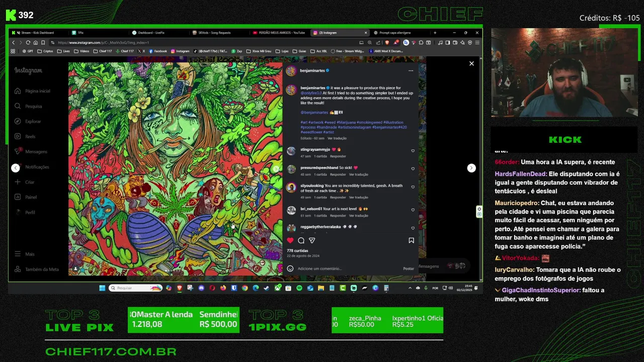Open Lojas bookmarks folder

click(282, 51)
